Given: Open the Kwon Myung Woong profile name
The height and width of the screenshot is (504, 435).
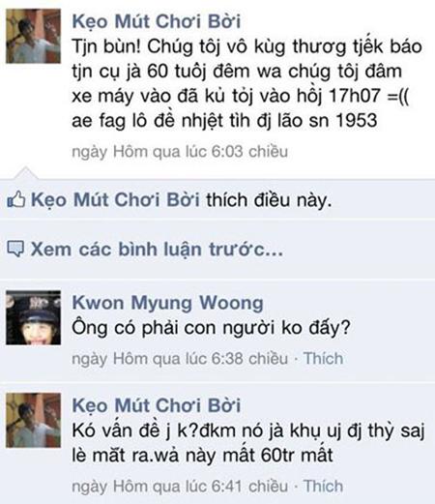Looking at the screenshot, I should click(167, 303).
